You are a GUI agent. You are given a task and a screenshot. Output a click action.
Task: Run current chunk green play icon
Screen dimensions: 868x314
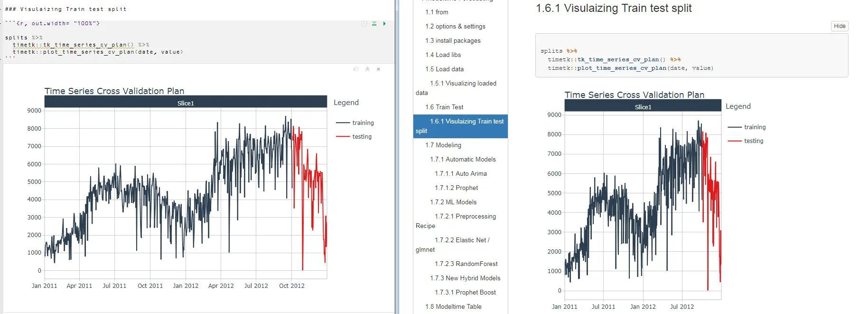coord(384,23)
